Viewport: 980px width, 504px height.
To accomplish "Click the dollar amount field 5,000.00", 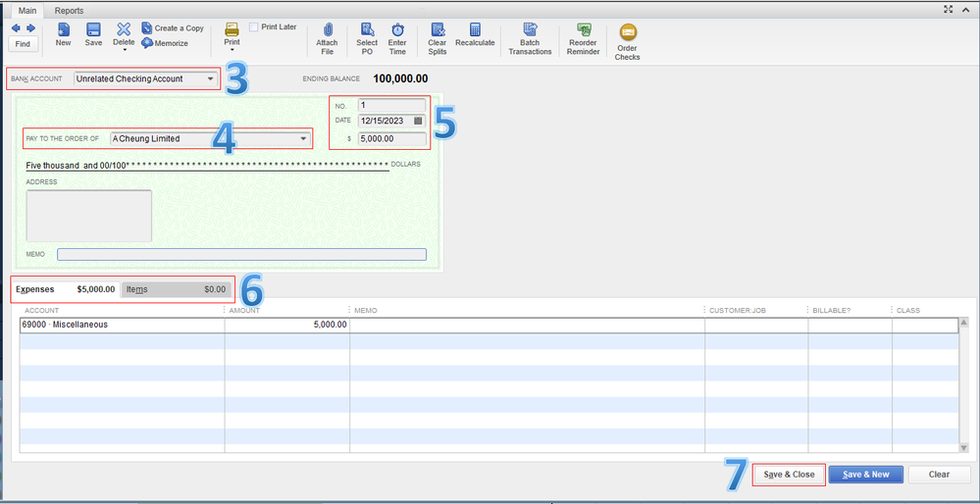I will [x=391, y=138].
